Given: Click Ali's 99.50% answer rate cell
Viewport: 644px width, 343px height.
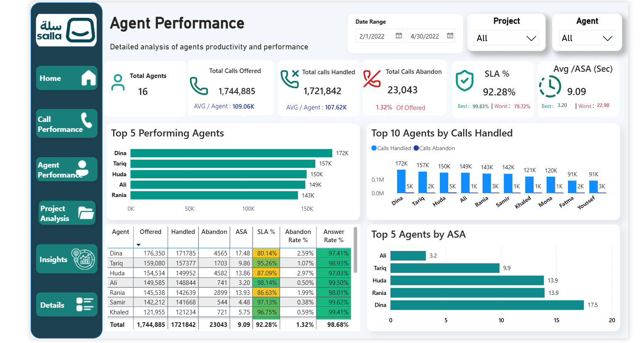Looking at the screenshot, I should point(334,282).
